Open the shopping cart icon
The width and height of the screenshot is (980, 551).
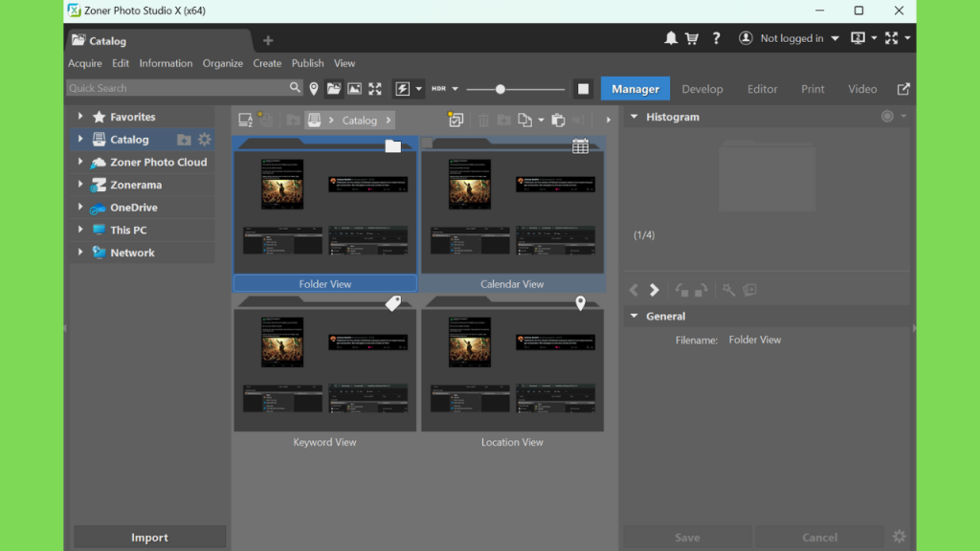(x=692, y=38)
